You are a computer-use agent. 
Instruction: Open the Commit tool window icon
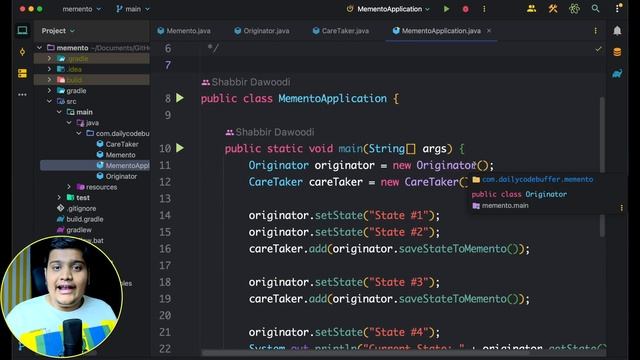pyautogui.click(x=22, y=52)
